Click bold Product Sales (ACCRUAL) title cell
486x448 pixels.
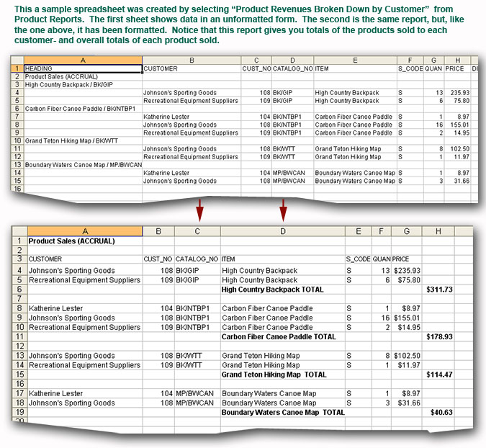(x=71, y=241)
